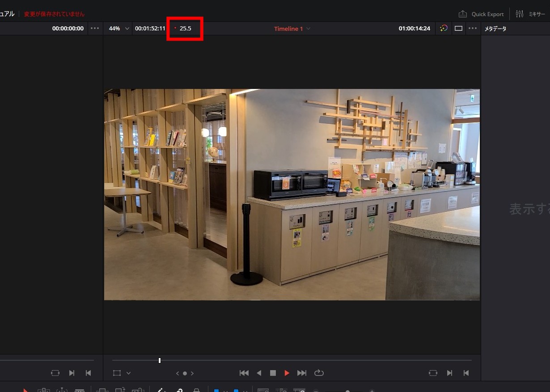Jump to last frame of timeline

pyautogui.click(x=302, y=373)
